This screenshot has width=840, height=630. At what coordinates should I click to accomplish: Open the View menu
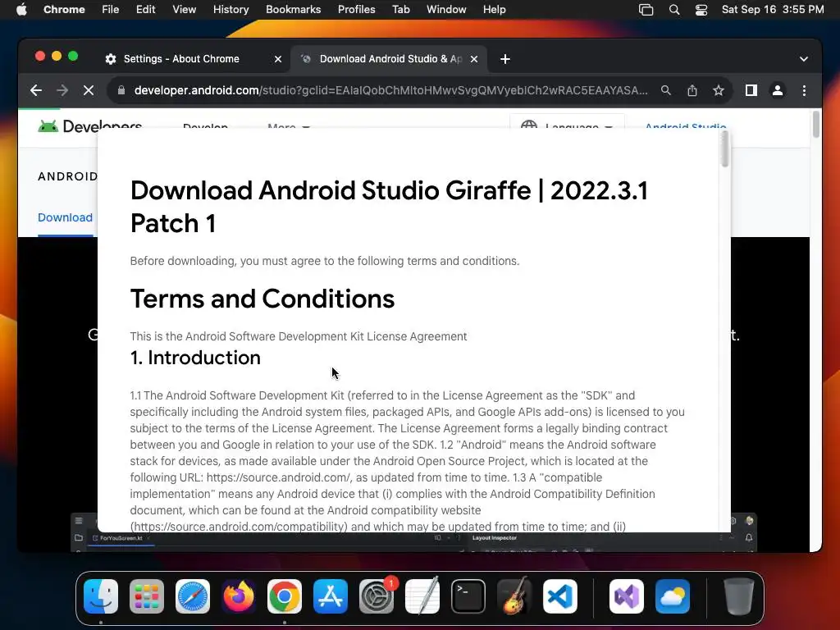click(185, 10)
